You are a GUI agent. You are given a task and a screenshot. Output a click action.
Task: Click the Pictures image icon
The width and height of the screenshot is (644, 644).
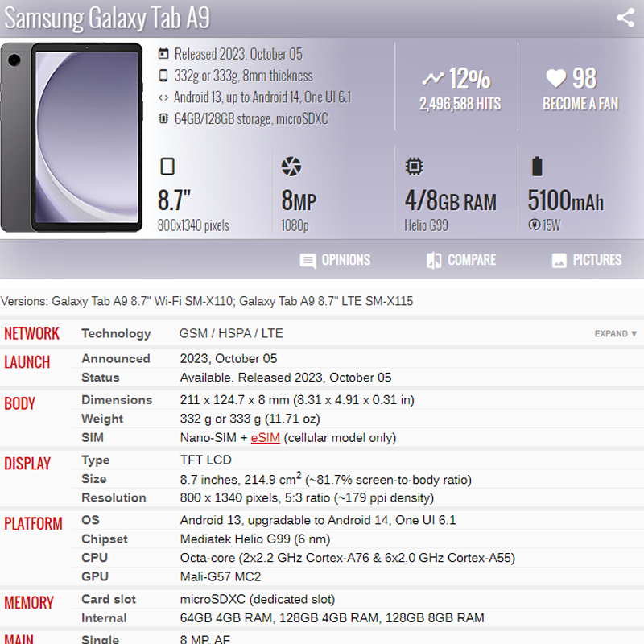pyautogui.click(x=559, y=260)
